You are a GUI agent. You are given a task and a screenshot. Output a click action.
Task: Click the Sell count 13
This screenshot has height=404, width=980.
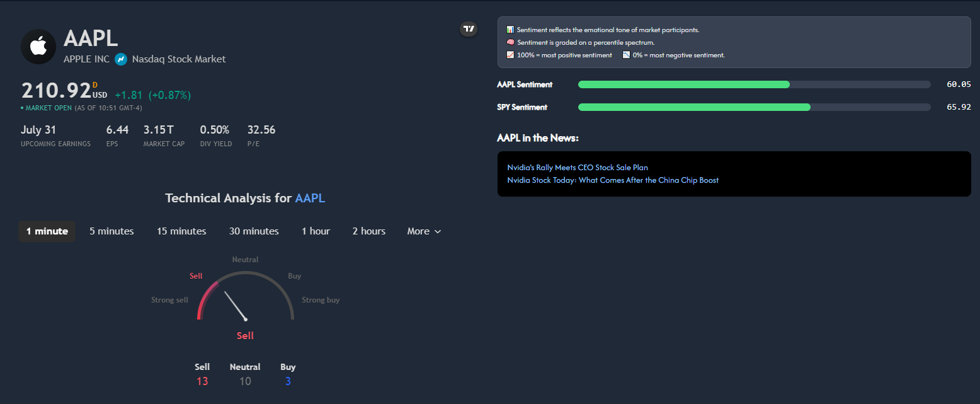click(x=202, y=381)
